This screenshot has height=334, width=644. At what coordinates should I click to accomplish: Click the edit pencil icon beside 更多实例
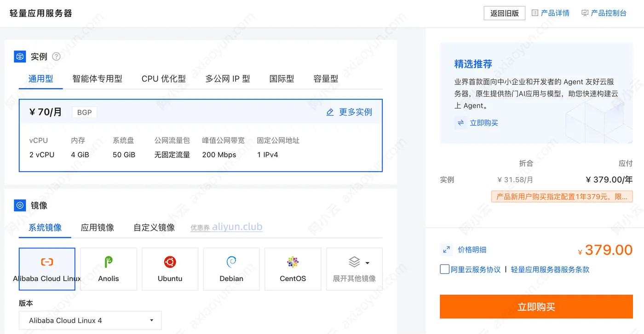tap(330, 112)
